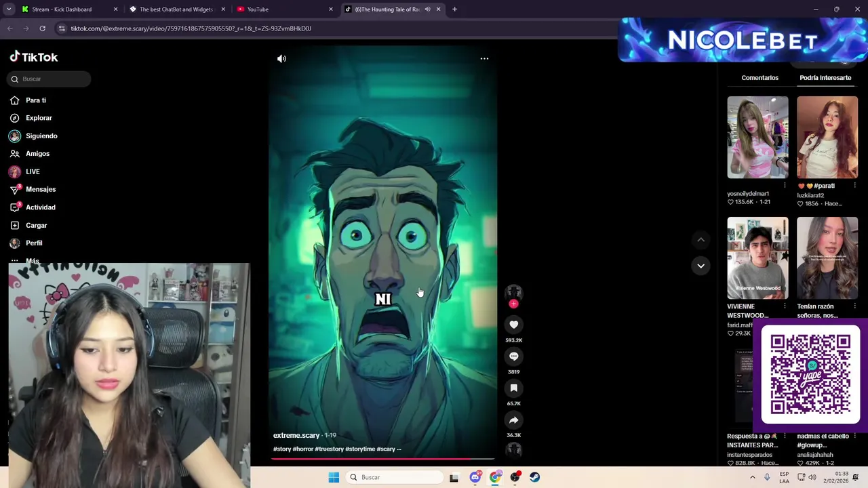The image size is (868, 488).
Task: Go back in browser history
Action: click(x=9, y=28)
